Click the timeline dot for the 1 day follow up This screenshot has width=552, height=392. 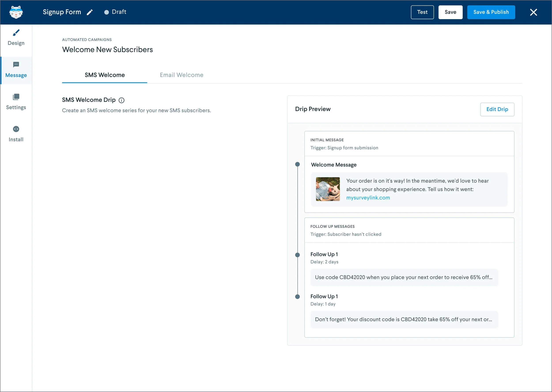[297, 297]
